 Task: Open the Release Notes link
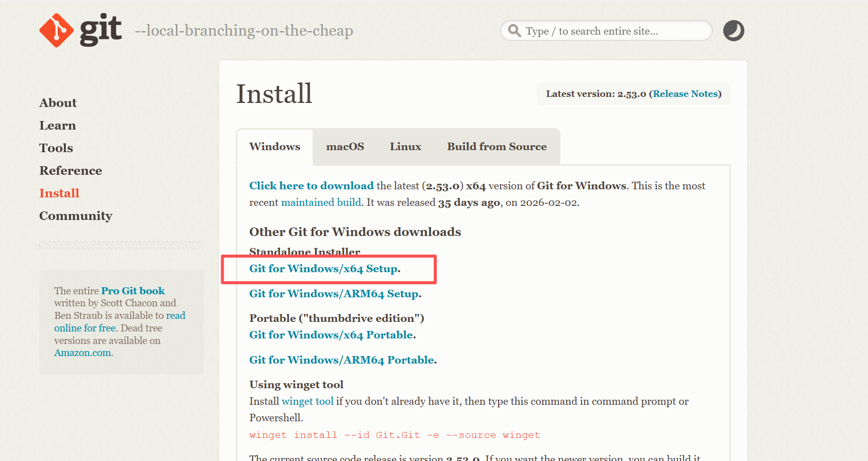pyautogui.click(x=685, y=94)
